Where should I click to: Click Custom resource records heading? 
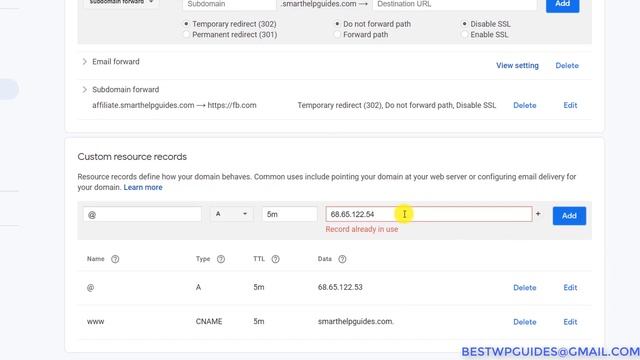pos(132,157)
